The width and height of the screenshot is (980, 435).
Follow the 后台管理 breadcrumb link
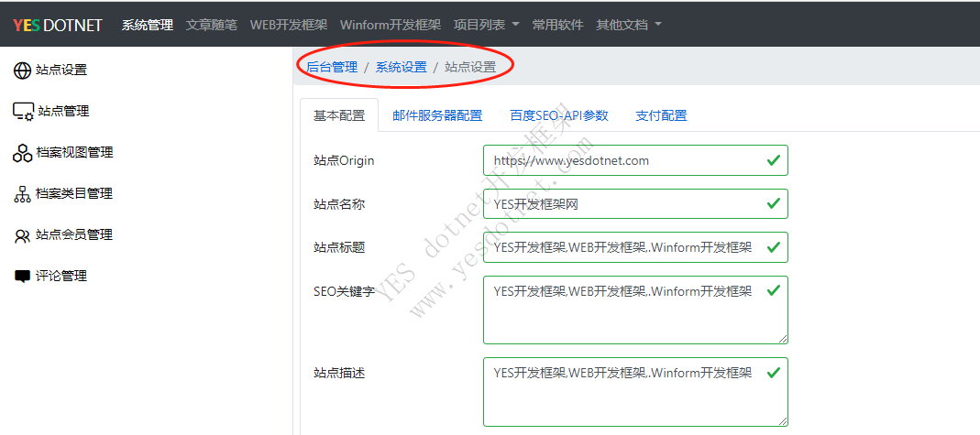click(x=332, y=67)
